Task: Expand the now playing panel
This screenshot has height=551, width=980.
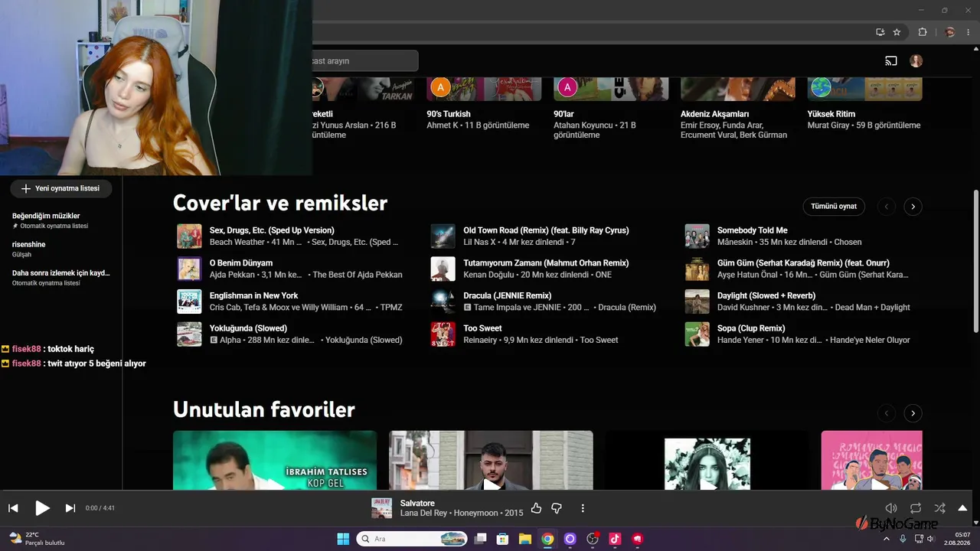Action: click(962, 508)
